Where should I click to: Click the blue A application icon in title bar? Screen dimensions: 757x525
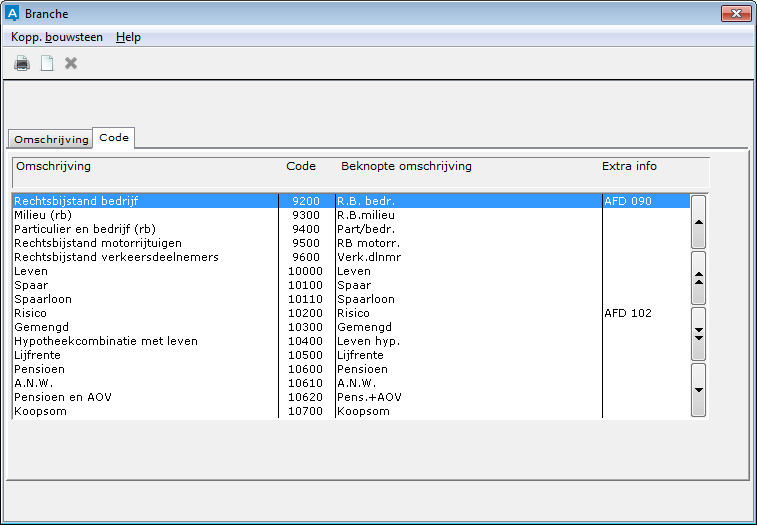click(13, 14)
